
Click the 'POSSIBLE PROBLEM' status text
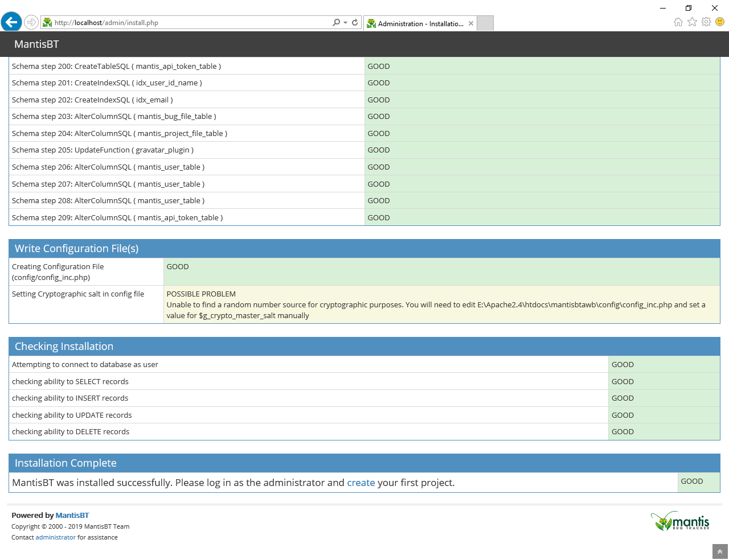pos(201,294)
